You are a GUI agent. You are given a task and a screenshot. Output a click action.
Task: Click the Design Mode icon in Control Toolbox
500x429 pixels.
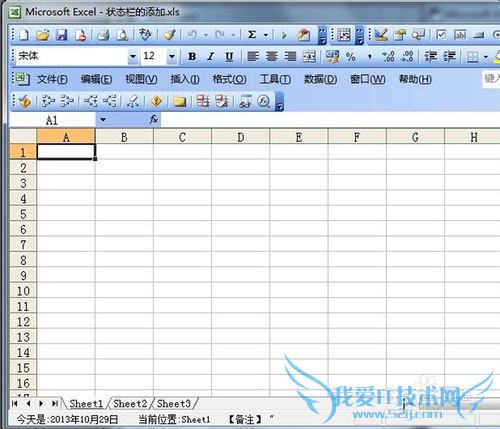(381, 34)
